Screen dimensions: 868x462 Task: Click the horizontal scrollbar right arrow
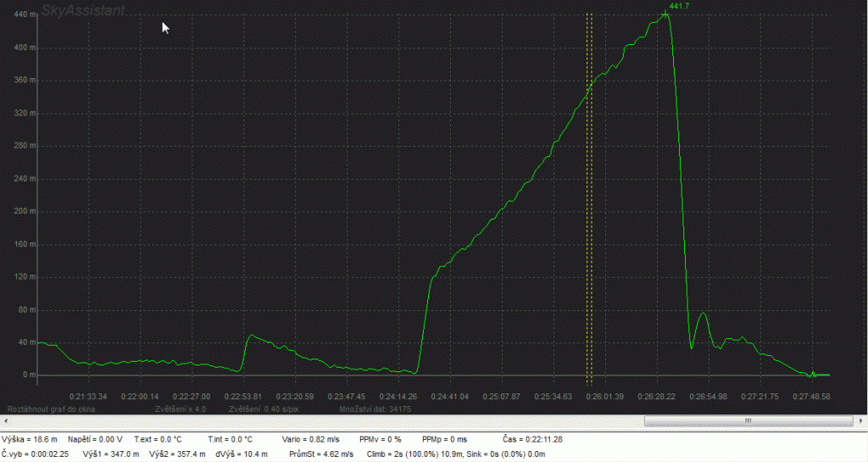tap(861, 421)
